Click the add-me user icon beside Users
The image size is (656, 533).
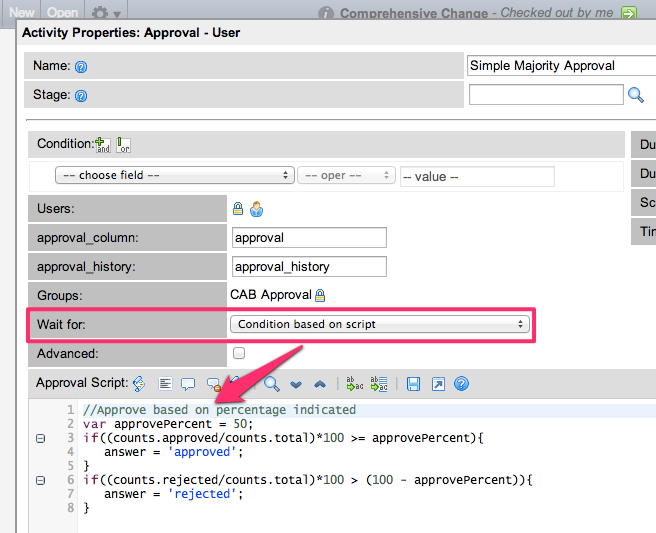point(256,209)
